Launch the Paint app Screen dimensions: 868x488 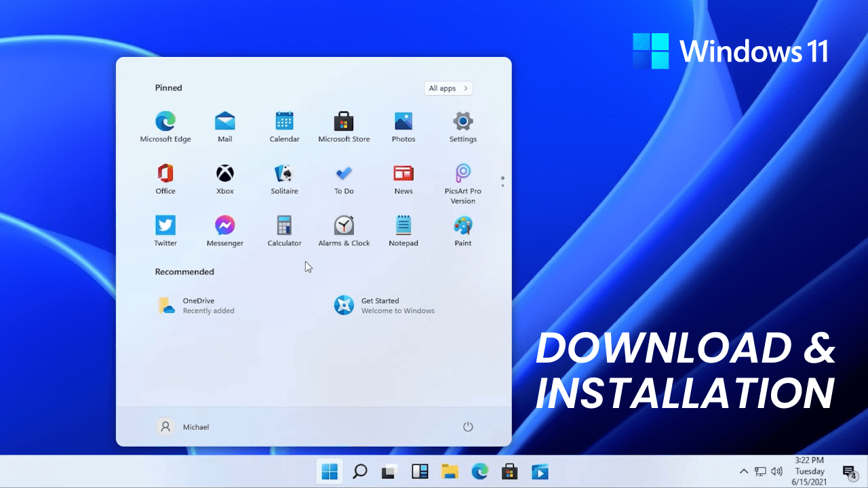(463, 231)
